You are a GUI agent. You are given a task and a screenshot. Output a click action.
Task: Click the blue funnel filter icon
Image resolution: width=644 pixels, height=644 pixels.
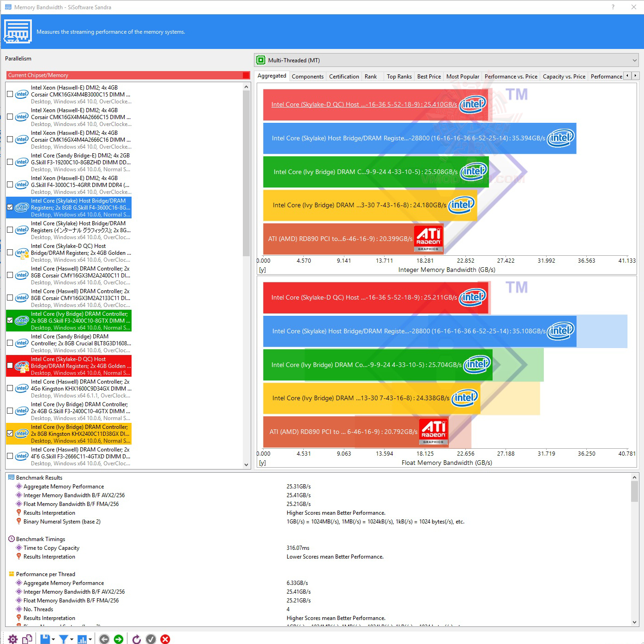(64, 639)
